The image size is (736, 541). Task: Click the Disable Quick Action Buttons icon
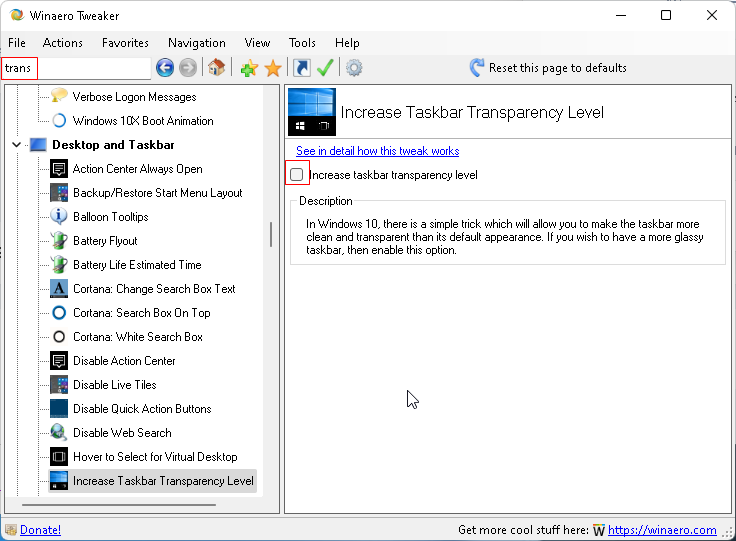[x=59, y=409]
